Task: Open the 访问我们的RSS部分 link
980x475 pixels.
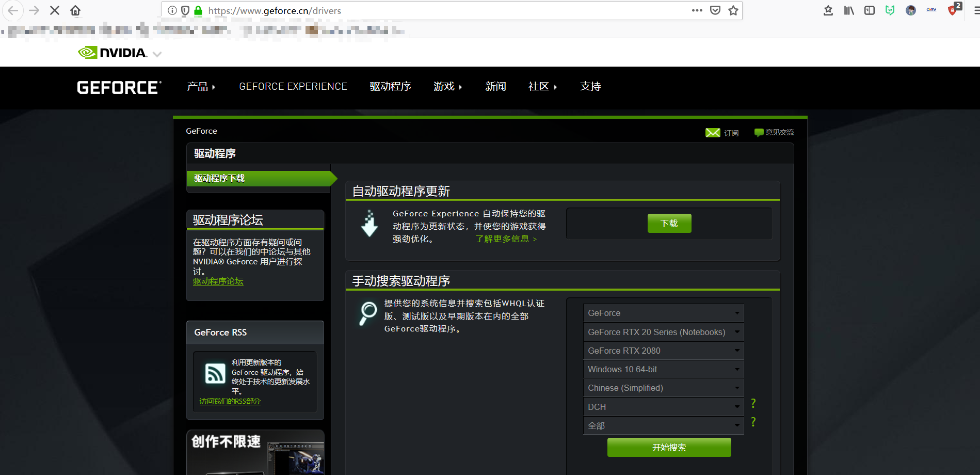Action: pos(230,402)
